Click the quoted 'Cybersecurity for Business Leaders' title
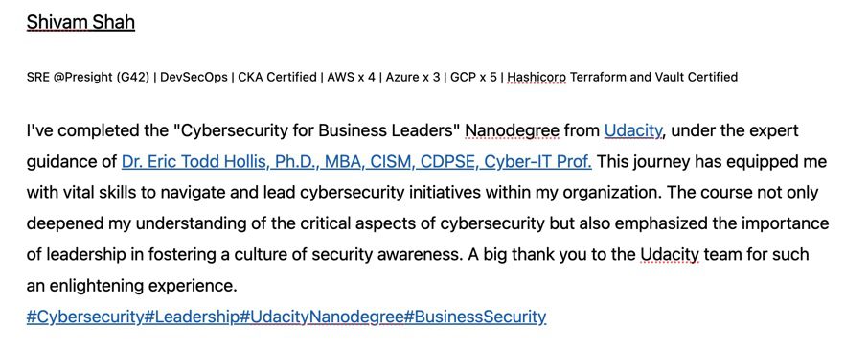 coord(317,131)
